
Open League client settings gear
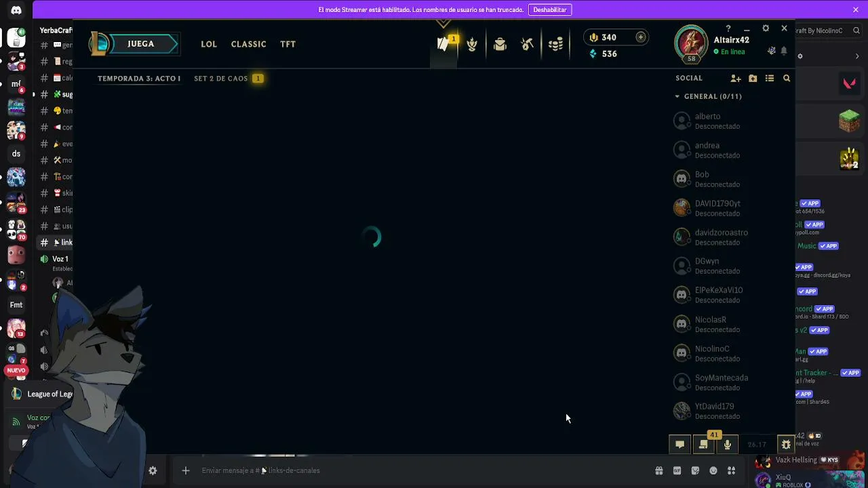766,28
